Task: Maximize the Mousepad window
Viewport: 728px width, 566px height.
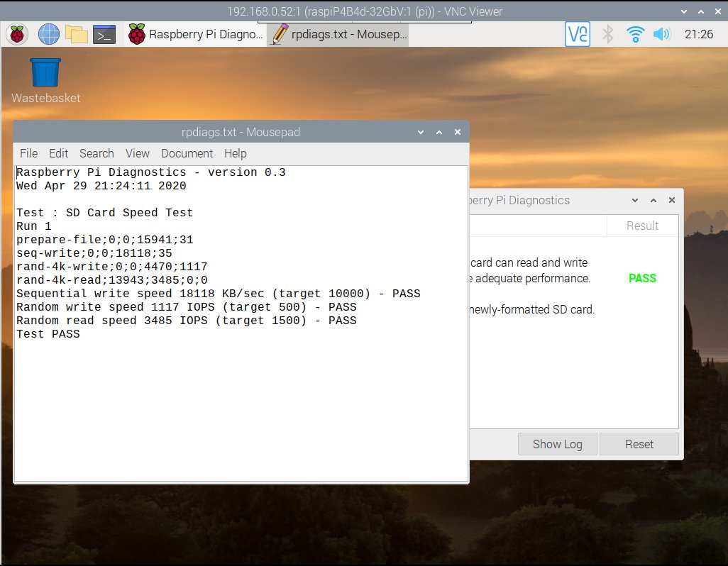Action: pyautogui.click(x=439, y=132)
